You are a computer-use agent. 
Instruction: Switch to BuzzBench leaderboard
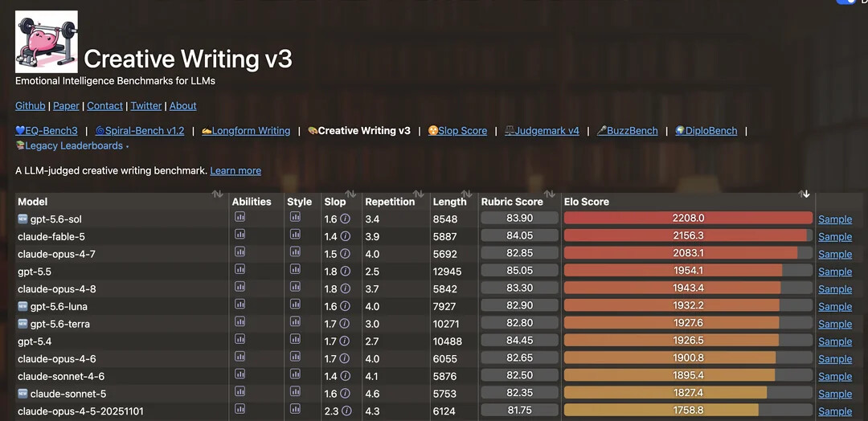point(627,131)
